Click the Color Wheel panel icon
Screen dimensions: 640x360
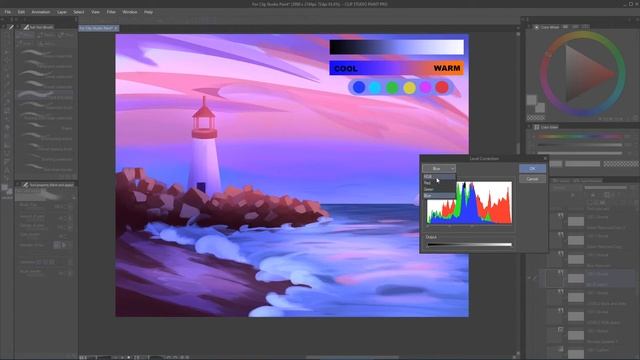click(537, 27)
